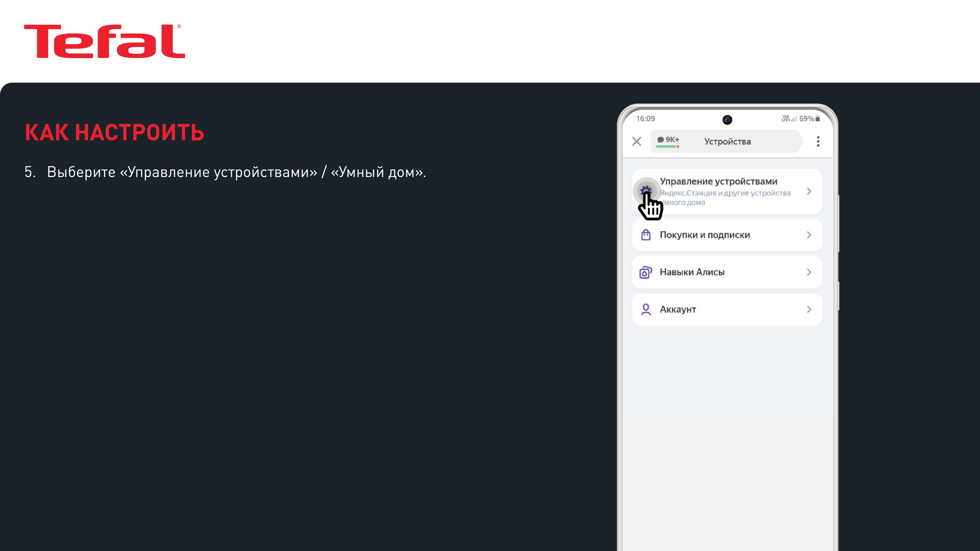Click the gear icon for device management
Viewport: 980px width, 551px height.
646,191
